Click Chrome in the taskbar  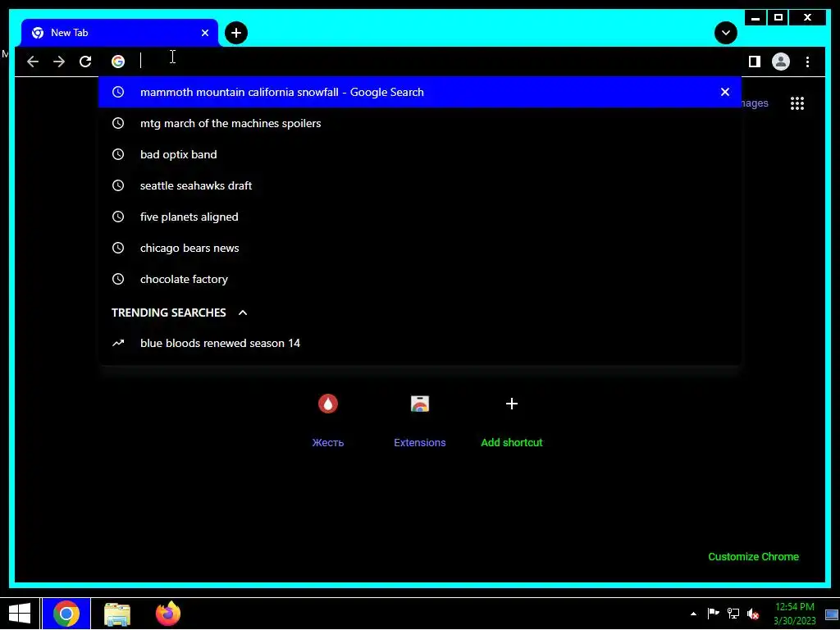click(66, 614)
